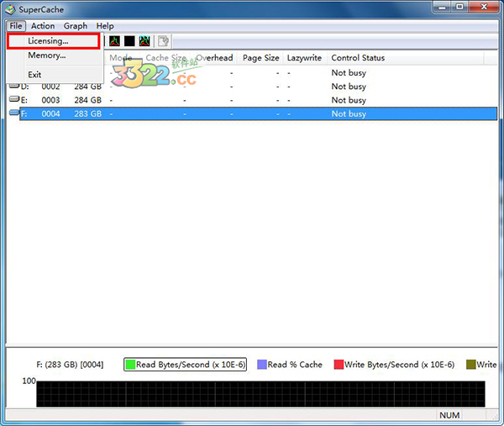Click the 0002 cell in row D:
504x426 pixels.
pos(50,87)
